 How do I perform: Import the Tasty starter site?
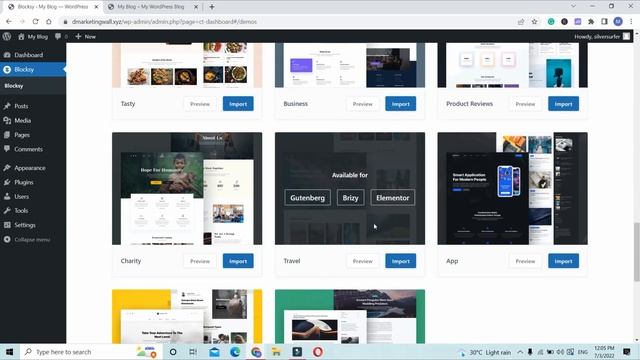coord(238,104)
